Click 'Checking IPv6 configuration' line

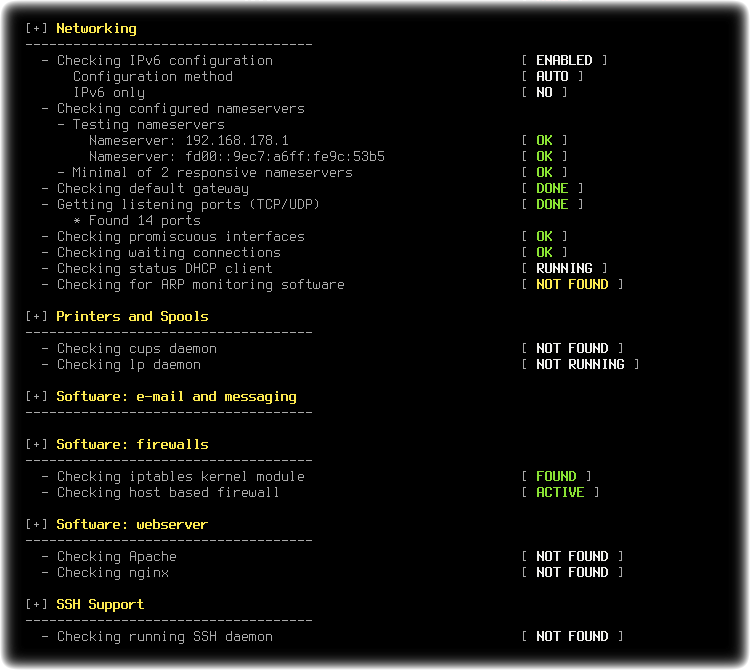(165, 61)
